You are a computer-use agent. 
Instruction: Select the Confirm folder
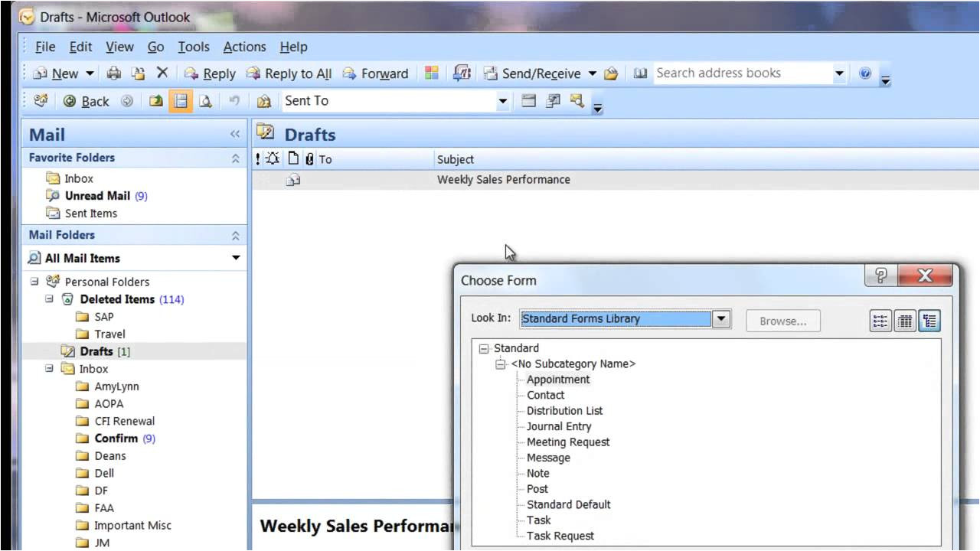(x=116, y=439)
